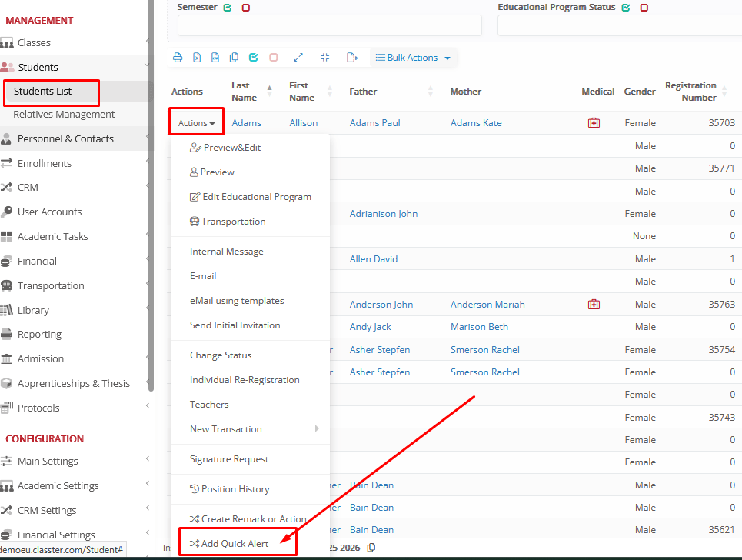Click the copy icon in table toolbar
The image size is (742, 560).
point(235,58)
